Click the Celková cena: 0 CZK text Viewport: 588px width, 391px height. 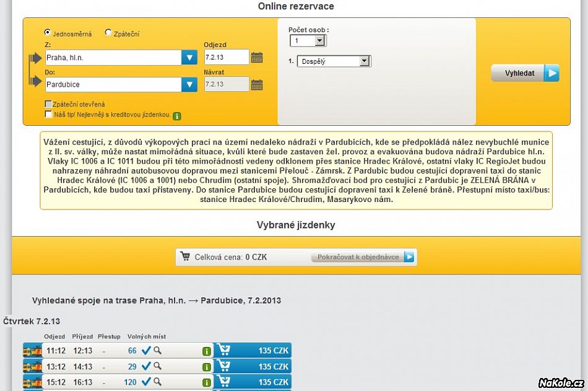point(231,257)
